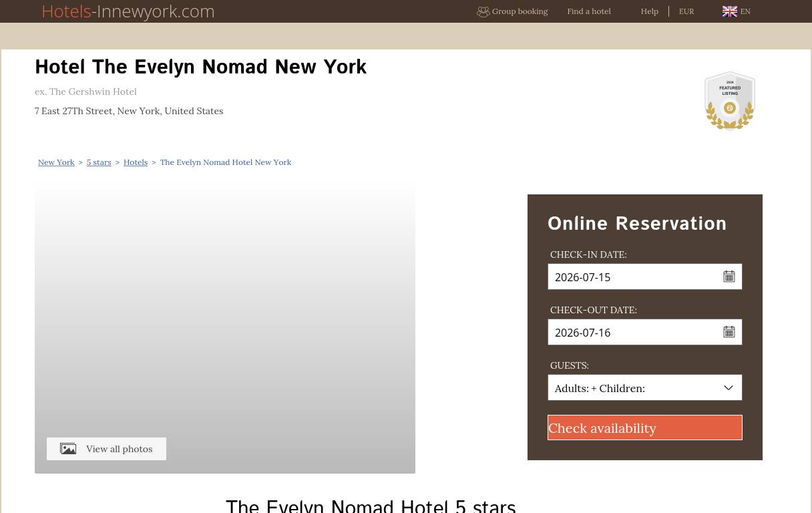Click the UK flag language icon
Screen dimensions: 812x513
pyautogui.click(x=729, y=11)
